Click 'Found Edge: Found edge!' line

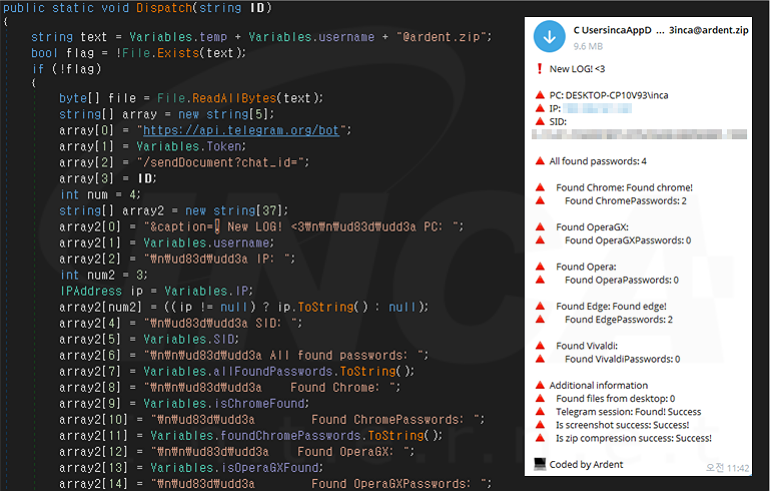click(611, 306)
